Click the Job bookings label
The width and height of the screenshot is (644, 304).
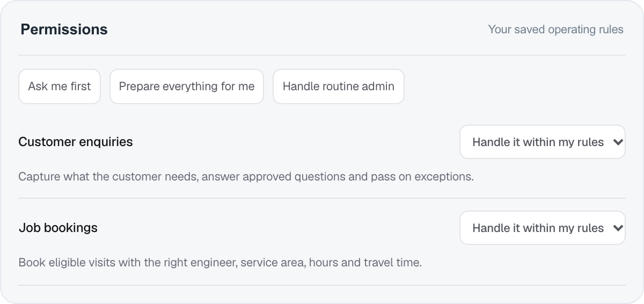[58, 228]
